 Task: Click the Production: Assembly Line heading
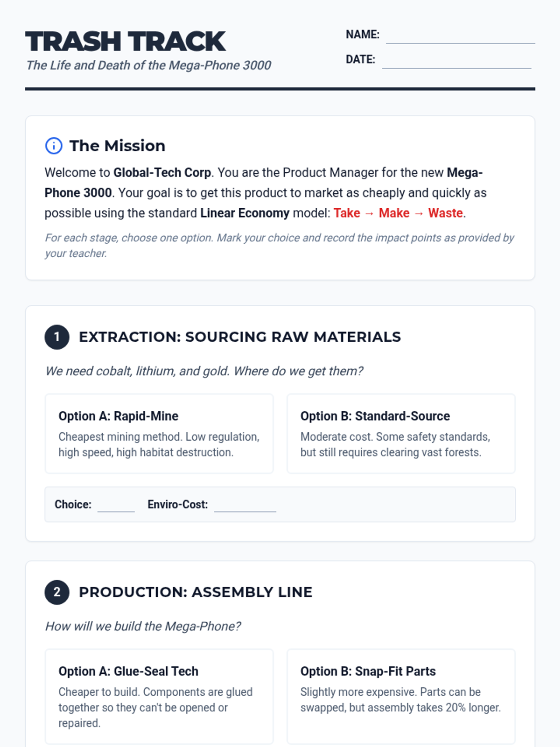click(196, 592)
